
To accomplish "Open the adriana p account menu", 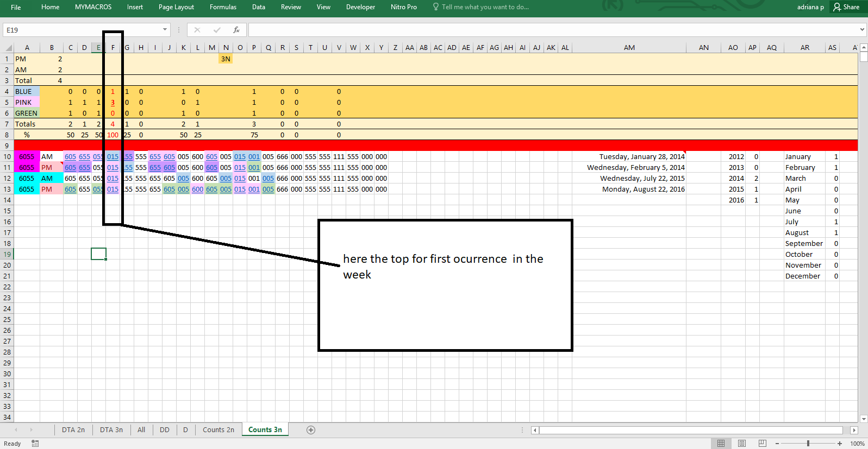I will [810, 7].
